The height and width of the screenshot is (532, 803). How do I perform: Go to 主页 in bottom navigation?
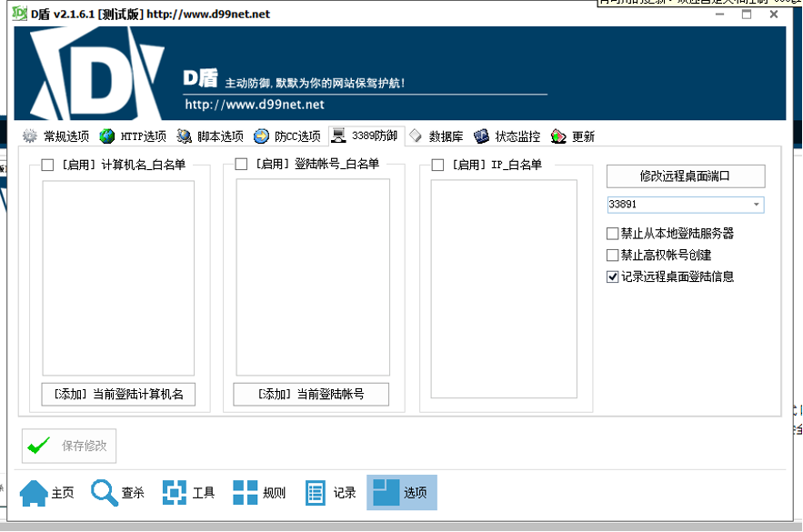pyautogui.click(x=47, y=493)
